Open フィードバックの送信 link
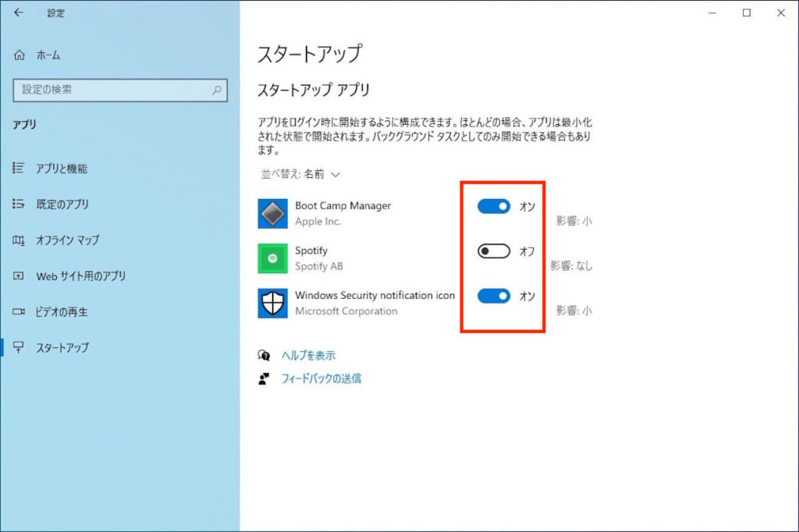Screen dimensions: 799x532 pyautogui.click(x=321, y=378)
